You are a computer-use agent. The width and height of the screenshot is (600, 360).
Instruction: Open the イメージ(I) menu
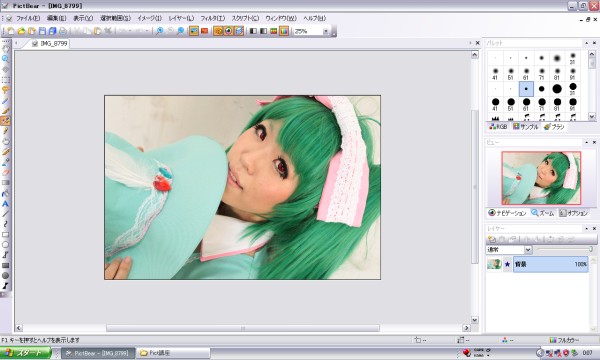click(149, 18)
